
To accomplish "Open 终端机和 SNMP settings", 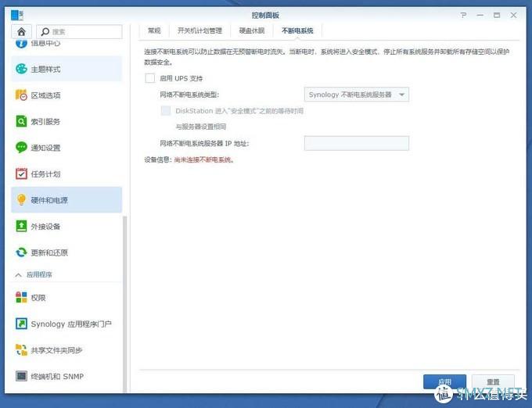I will click(56, 377).
